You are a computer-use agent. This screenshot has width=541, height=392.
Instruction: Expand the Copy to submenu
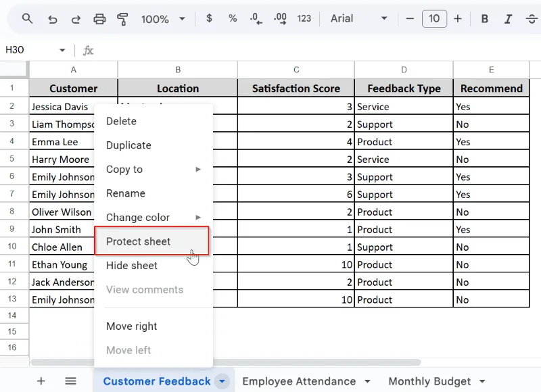pyautogui.click(x=154, y=169)
